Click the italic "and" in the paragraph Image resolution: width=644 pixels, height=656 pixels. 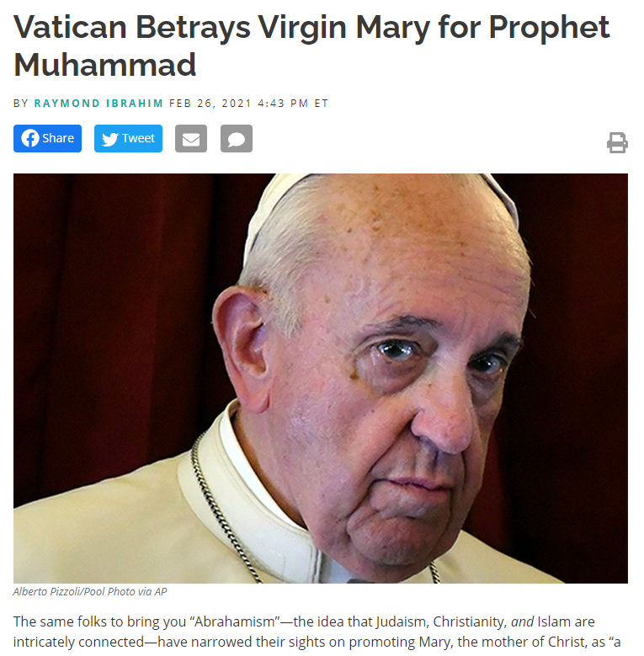[x=522, y=621]
